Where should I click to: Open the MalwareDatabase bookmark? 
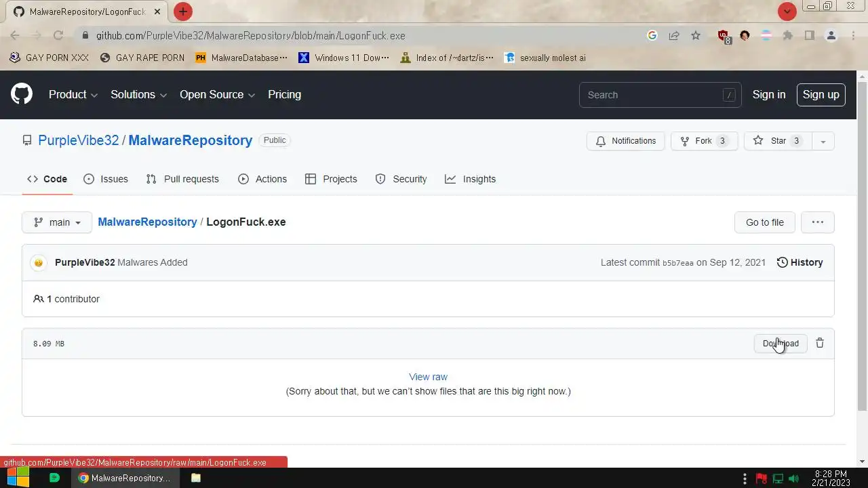(x=241, y=58)
